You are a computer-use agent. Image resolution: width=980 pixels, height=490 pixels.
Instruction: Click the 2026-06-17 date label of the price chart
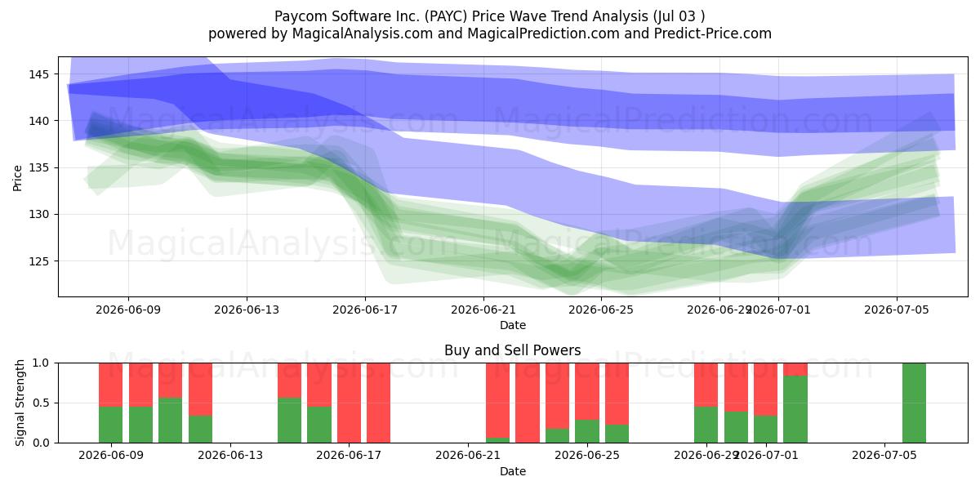pos(365,310)
